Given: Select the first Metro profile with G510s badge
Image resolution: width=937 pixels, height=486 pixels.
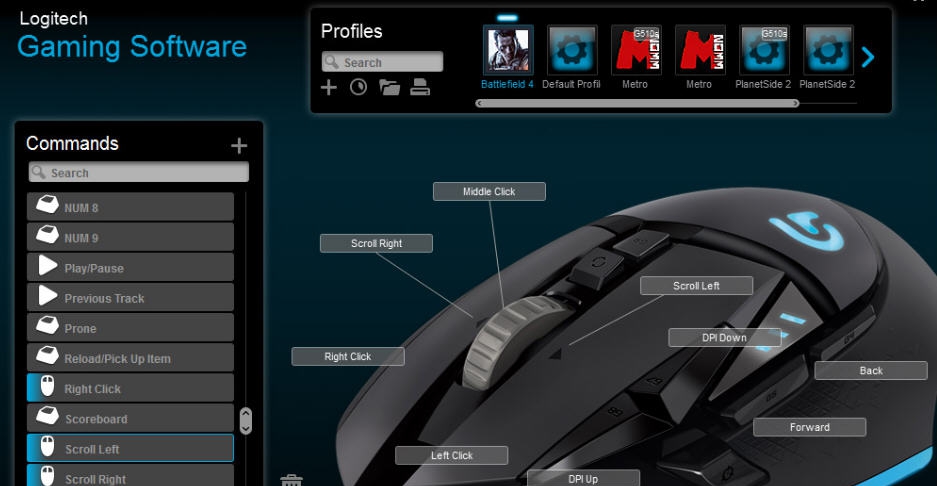Looking at the screenshot, I should pos(636,50).
